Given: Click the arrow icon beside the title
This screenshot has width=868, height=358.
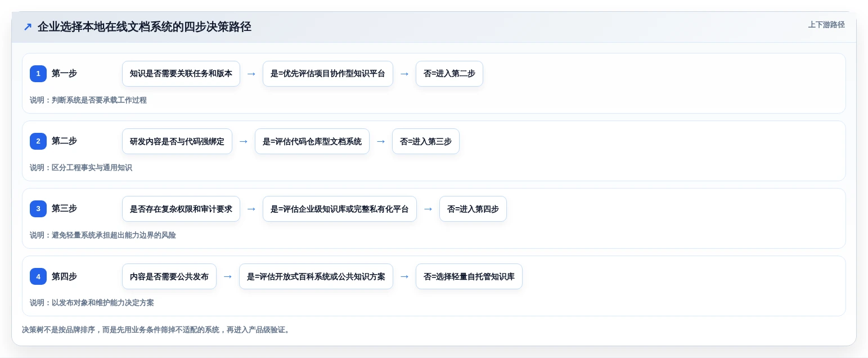Looking at the screenshot, I should pyautogui.click(x=28, y=27).
